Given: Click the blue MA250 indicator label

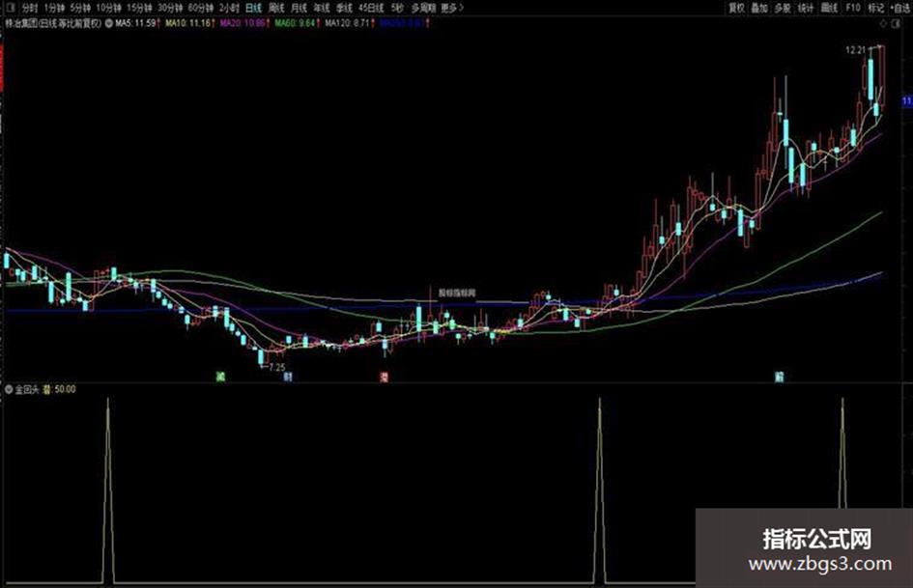Looking at the screenshot, I should pos(402,23).
